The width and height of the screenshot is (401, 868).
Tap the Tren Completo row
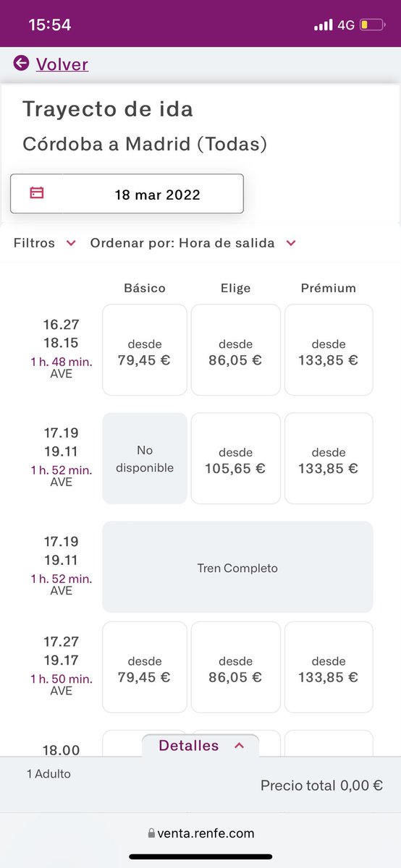[x=237, y=567]
